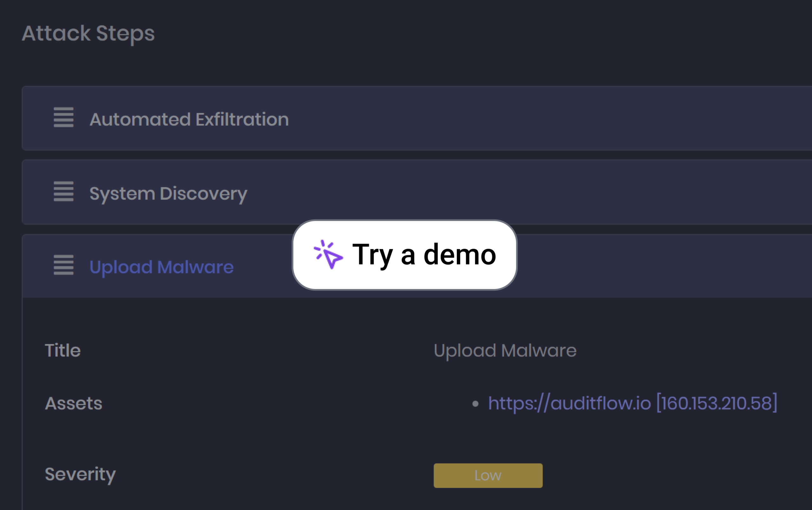Open the https://auditflow.io asset link

coord(632,403)
